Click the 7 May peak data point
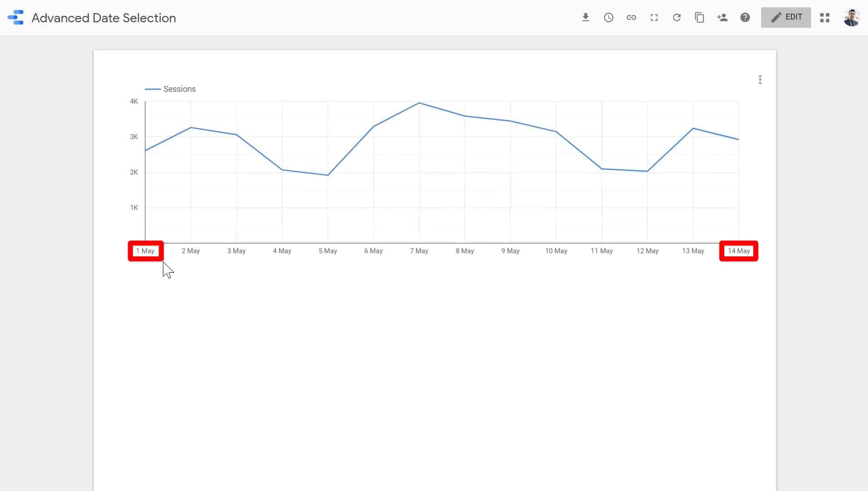 [x=419, y=104]
